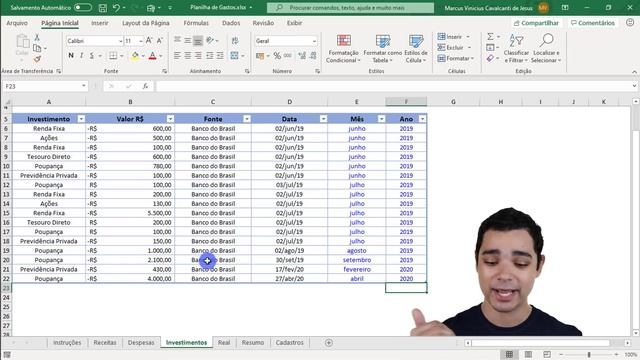Click the Merge and Center icon
Image resolution: width=640 pixels, height=360 pixels.
pyautogui.click(x=234, y=56)
